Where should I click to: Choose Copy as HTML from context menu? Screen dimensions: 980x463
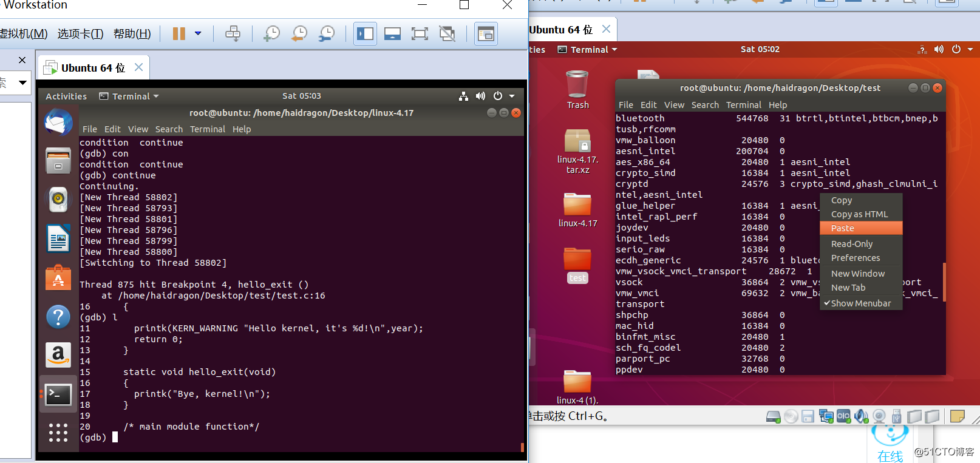[861, 214]
